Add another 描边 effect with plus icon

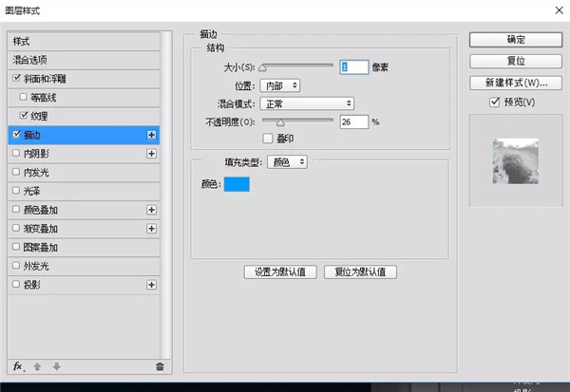[x=152, y=135]
